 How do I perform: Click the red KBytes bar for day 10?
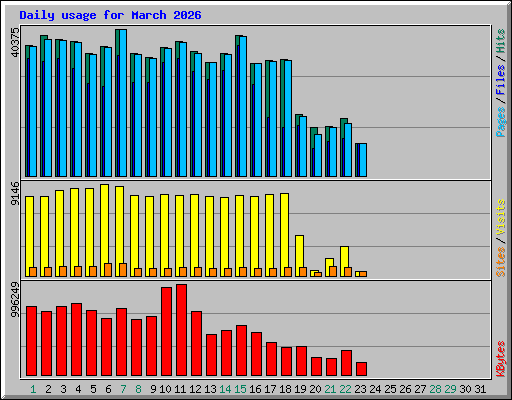pyautogui.click(x=166, y=332)
